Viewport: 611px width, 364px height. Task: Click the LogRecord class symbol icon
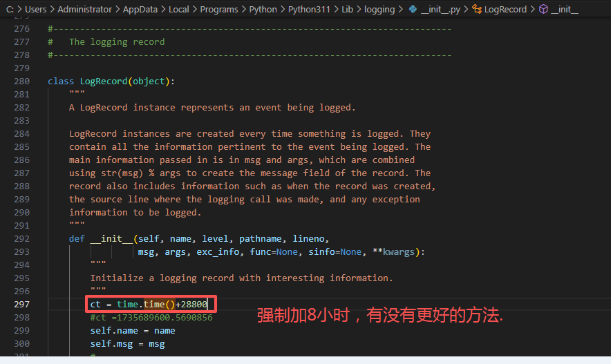pyautogui.click(x=477, y=10)
